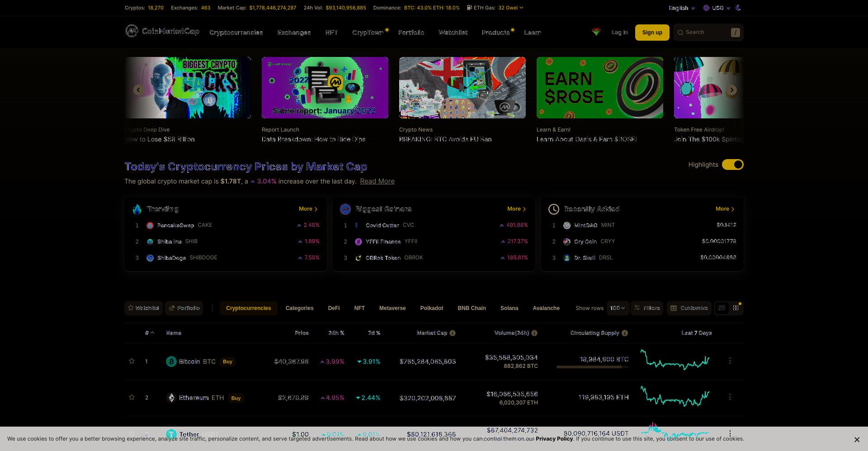868x451 pixels.
Task: Click More in the Trending card
Action: coord(308,209)
